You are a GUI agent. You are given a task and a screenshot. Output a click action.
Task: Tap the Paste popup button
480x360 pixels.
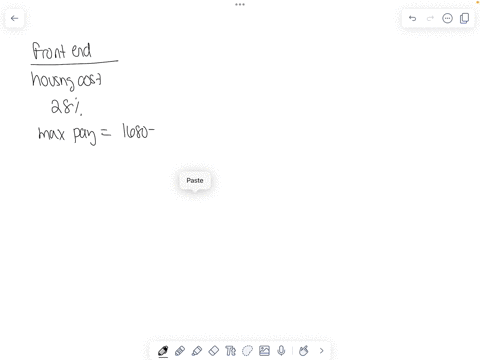coord(195,180)
